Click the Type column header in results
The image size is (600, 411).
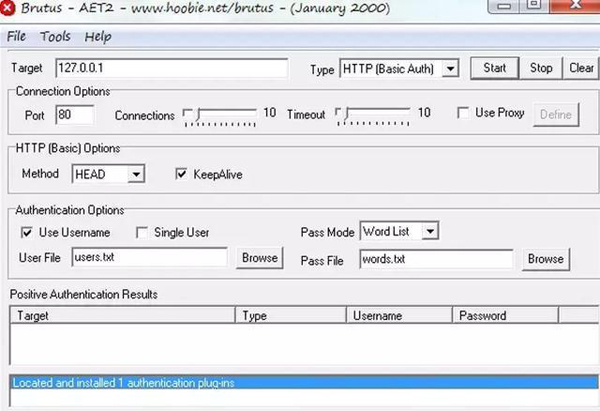click(290, 316)
